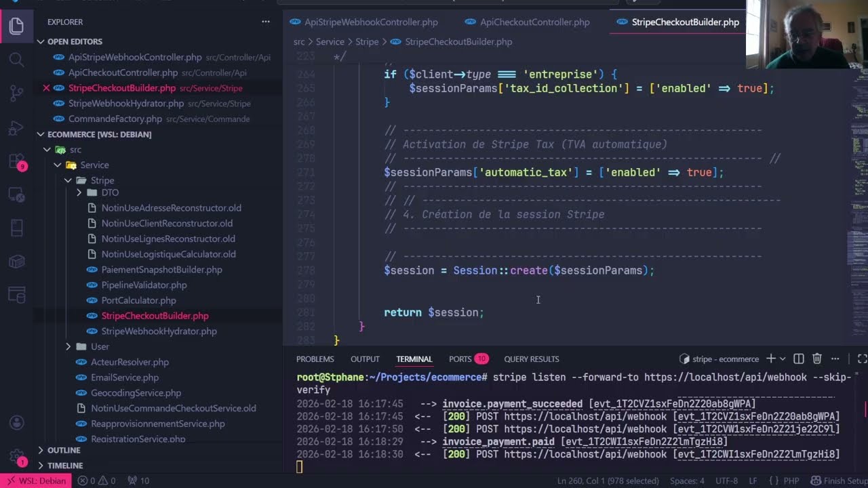This screenshot has height=488, width=868.
Task: Collapse the Stripe folder
Action: pyautogui.click(x=68, y=180)
